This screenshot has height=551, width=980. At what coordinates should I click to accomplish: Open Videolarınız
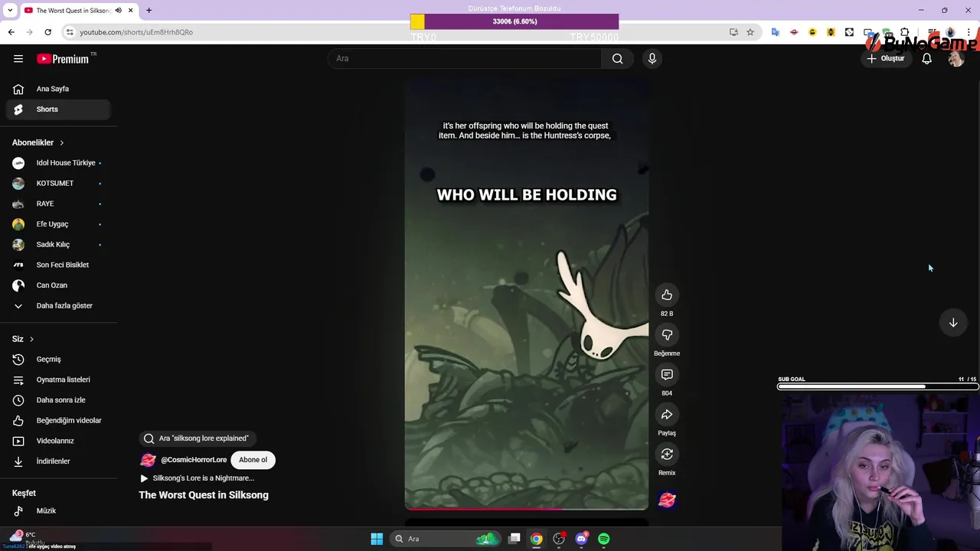pyautogui.click(x=58, y=441)
